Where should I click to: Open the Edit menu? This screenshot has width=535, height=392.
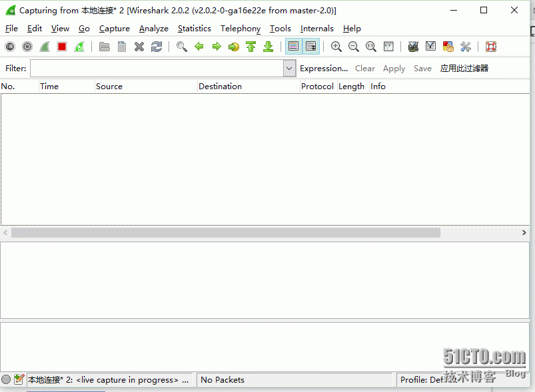pyautogui.click(x=35, y=29)
